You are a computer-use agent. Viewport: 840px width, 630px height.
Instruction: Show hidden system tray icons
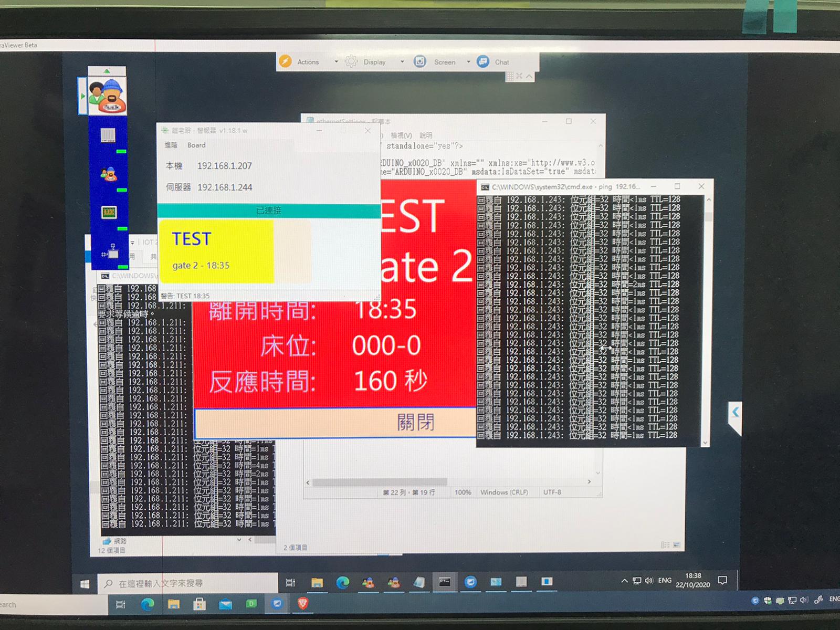[x=624, y=581]
